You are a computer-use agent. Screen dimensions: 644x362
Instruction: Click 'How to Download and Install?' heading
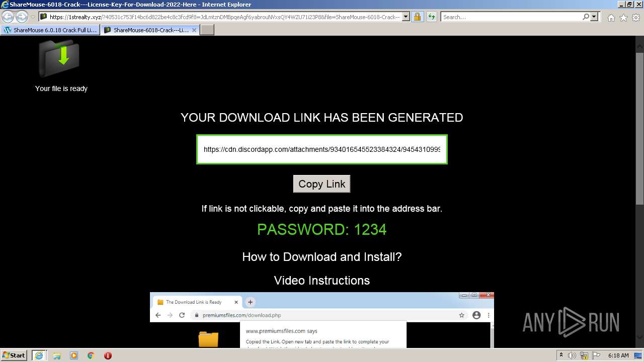322,257
